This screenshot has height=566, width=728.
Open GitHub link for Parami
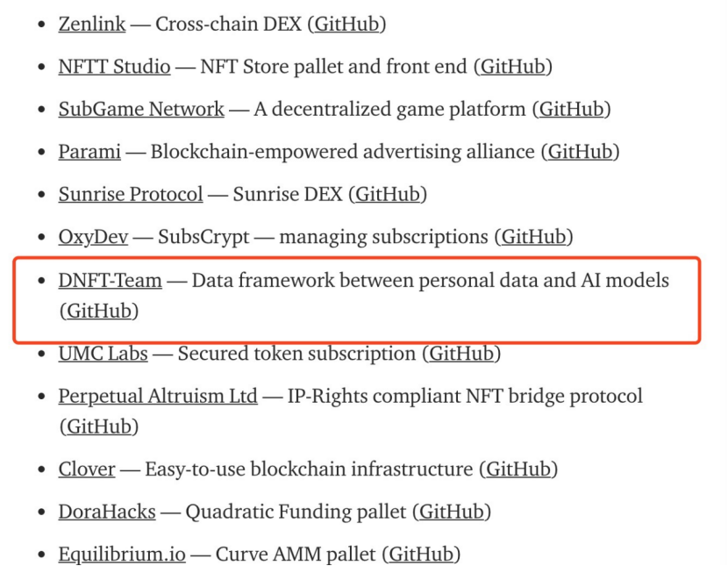(x=580, y=152)
